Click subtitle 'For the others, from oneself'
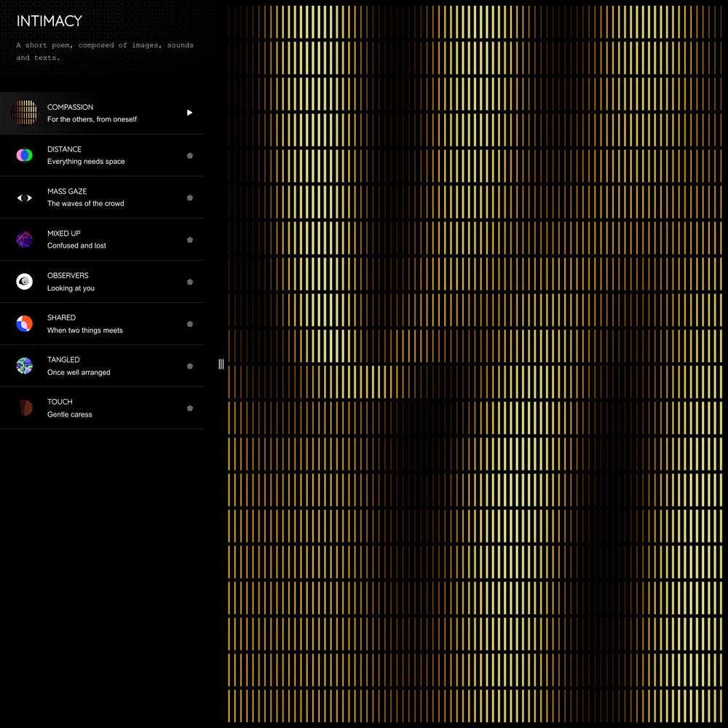Screen dimensions: 728x728 point(92,119)
